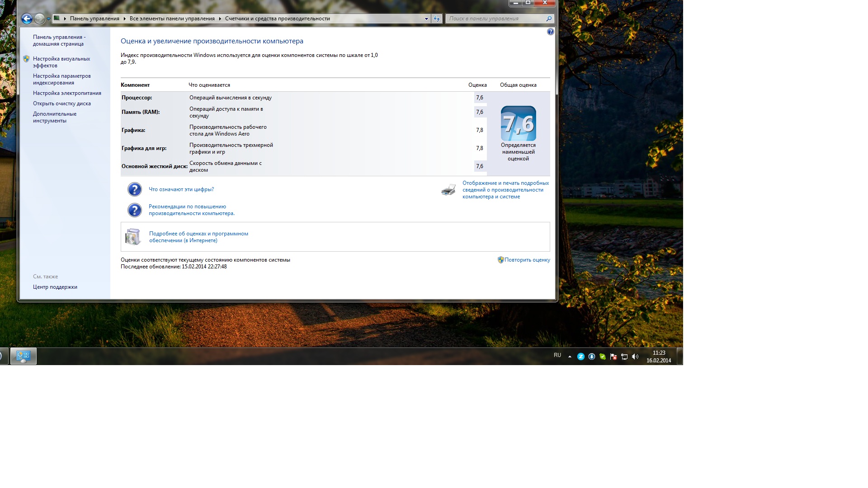The width and height of the screenshot is (868, 488).
Task: Open 'Что означают эти цифры?' link
Action: (181, 189)
